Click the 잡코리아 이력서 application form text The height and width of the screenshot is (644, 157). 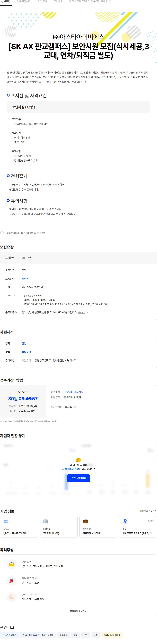pos(73,397)
